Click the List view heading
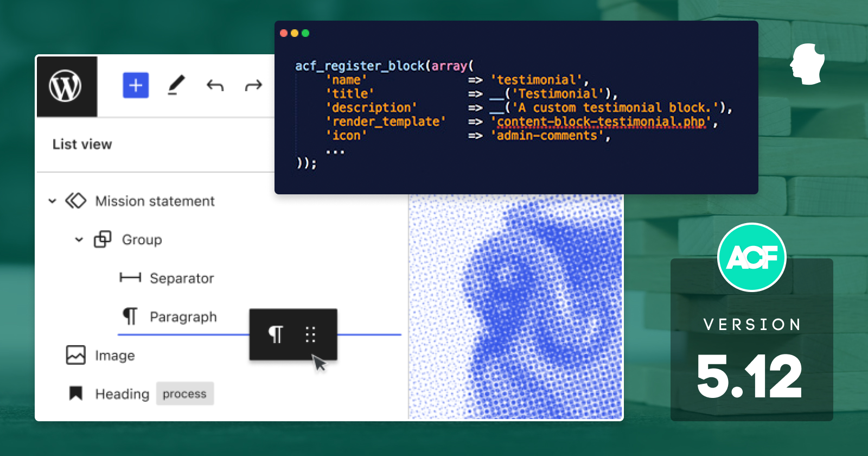 (82, 144)
